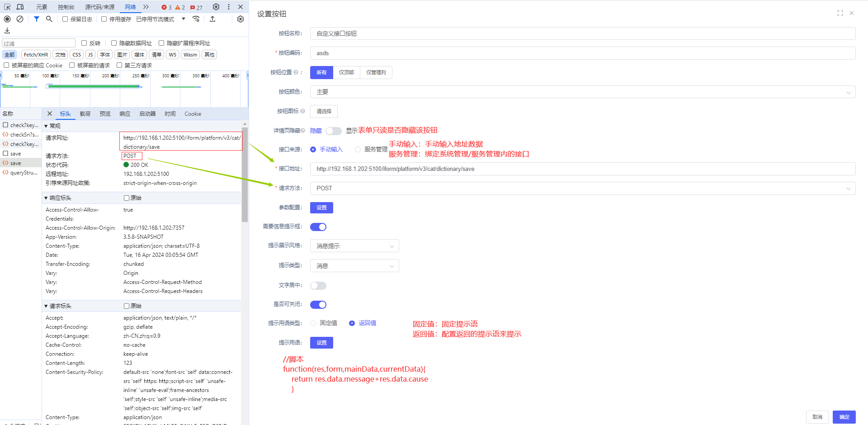Expand the 提示展示风格 dropdown
The height and width of the screenshot is (425, 868).
point(354,246)
